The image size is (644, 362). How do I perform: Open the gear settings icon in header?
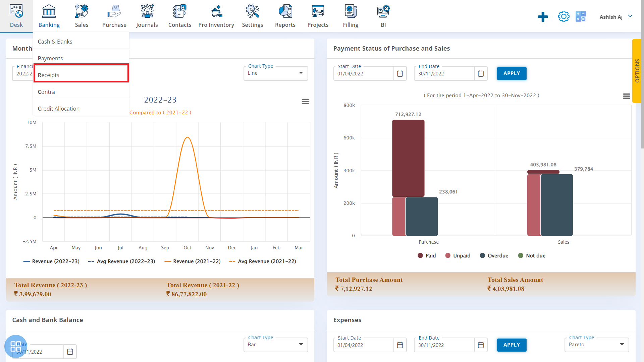pos(563,16)
